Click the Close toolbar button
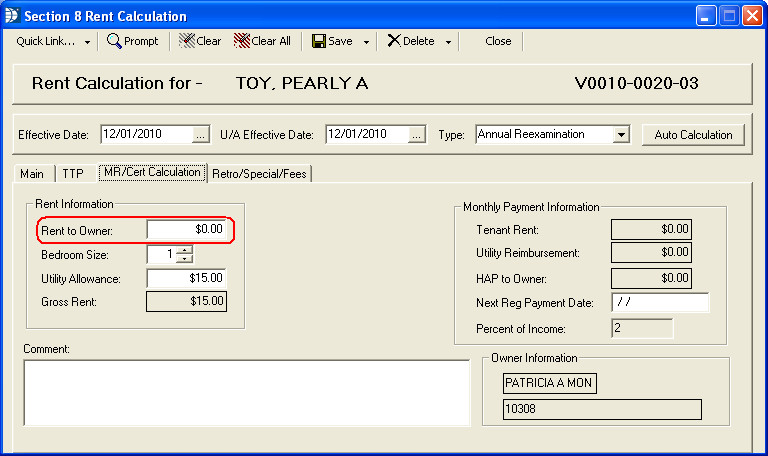 pos(498,41)
